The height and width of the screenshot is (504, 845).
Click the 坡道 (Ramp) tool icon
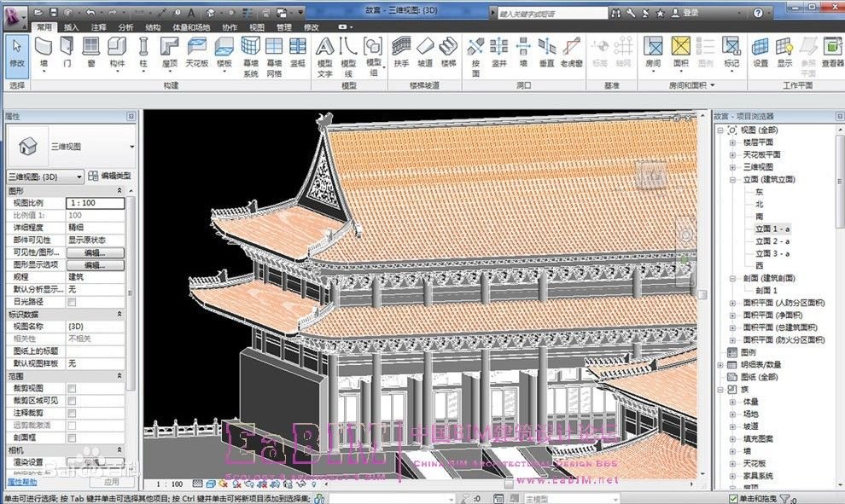424,50
